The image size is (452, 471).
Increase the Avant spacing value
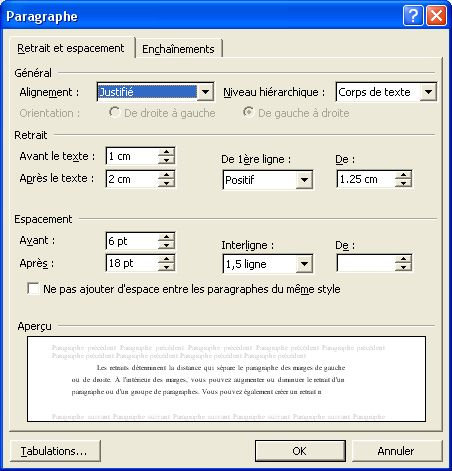[166, 236]
